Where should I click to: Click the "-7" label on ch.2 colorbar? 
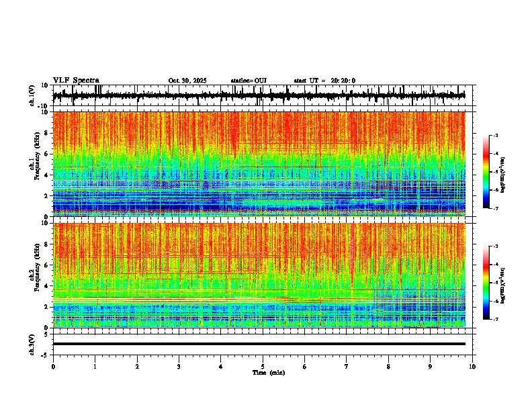[x=496, y=319]
